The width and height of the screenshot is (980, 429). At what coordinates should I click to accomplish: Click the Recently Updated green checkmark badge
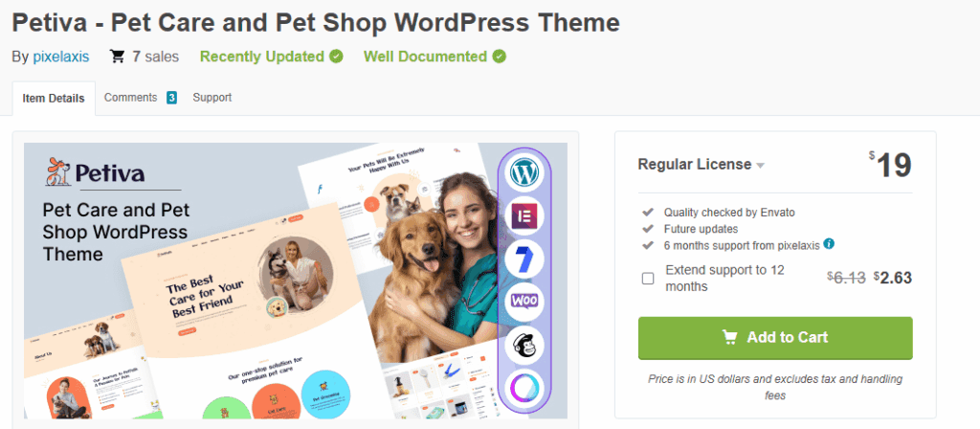[x=336, y=56]
